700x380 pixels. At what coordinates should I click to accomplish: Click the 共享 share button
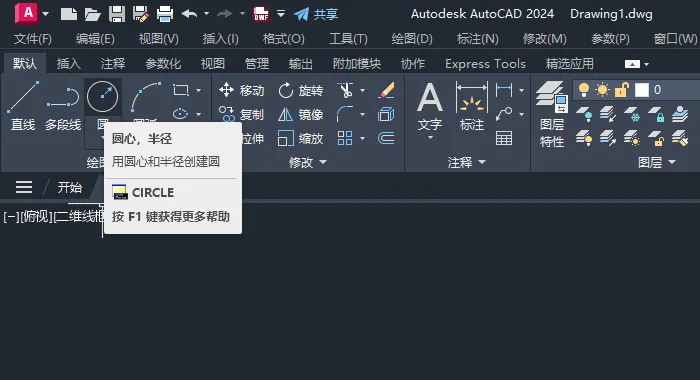pyautogui.click(x=317, y=14)
